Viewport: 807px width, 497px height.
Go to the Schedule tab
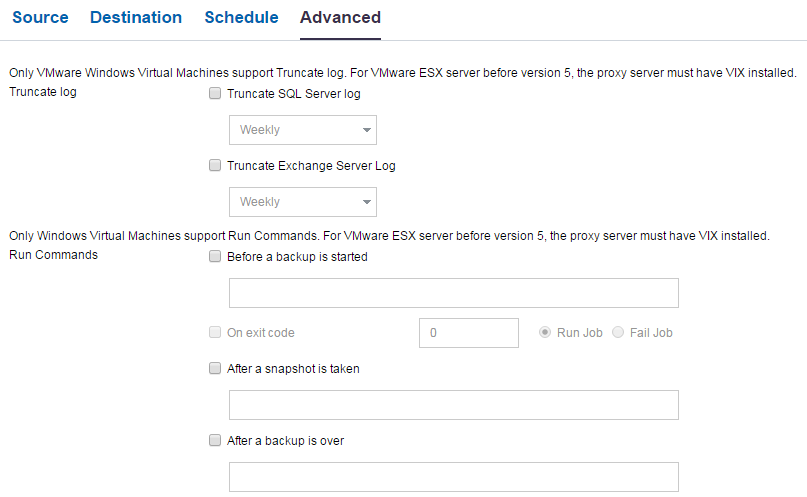tap(241, 18)
